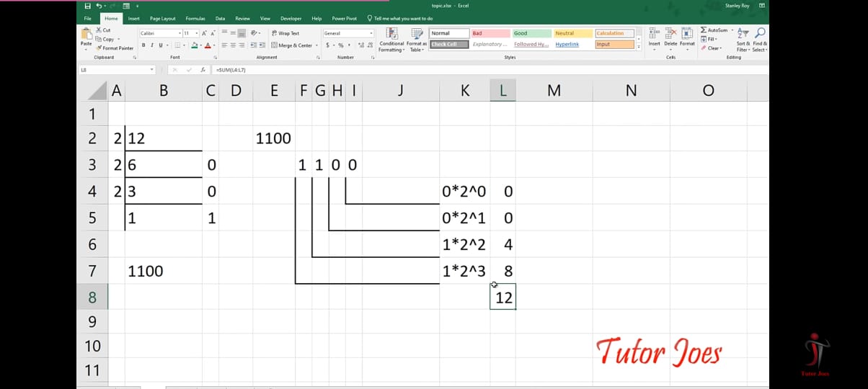This screenshot has height=389, width=868.
Task: Align text to top of cell
Action: (x=225, y=33)
